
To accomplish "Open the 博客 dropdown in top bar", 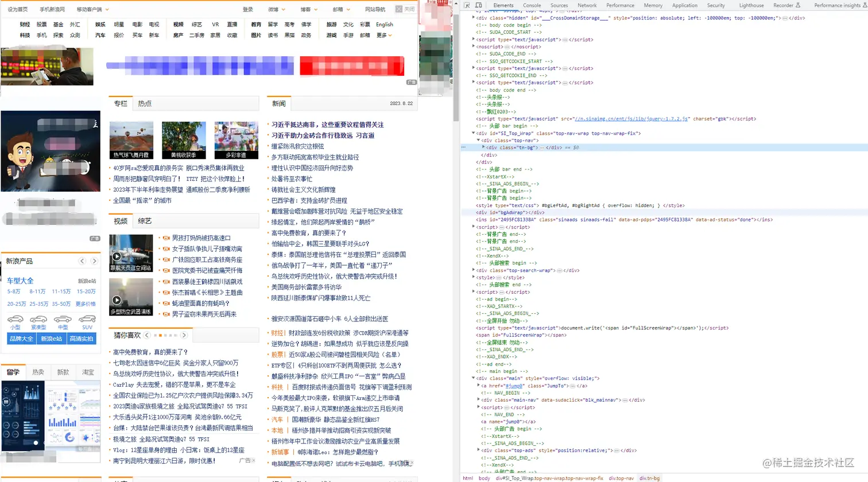I will tap(308, 9).
